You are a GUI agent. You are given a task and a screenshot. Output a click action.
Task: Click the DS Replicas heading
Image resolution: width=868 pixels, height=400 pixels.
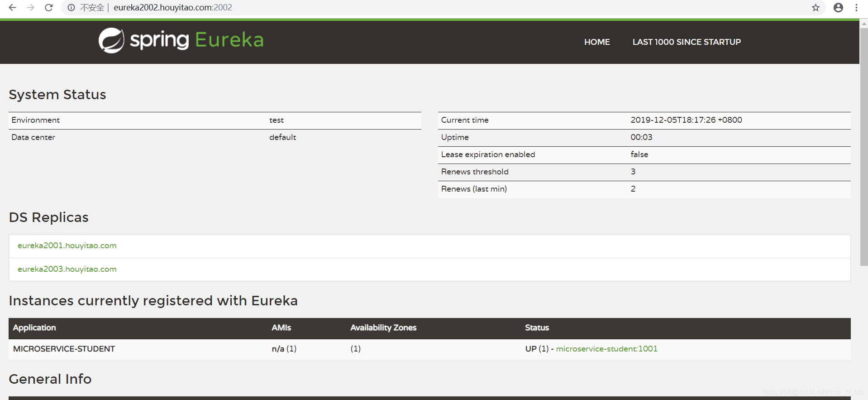tap(49, 217)
